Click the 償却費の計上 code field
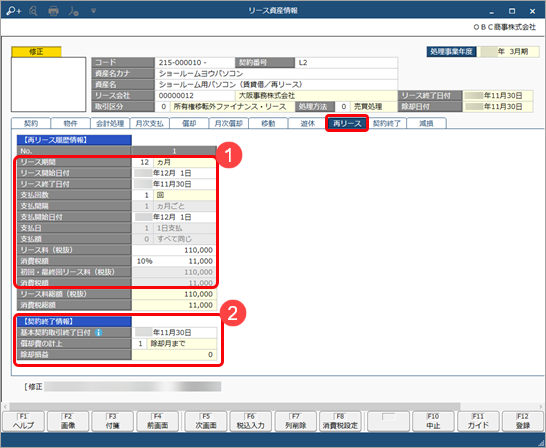This screenshot has width=546, height=448. [139, 344]
